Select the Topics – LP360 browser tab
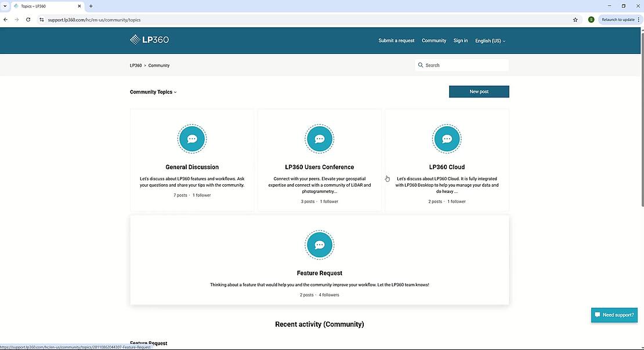Viewport: 644px width, 350px height. (x=47, y=6)
